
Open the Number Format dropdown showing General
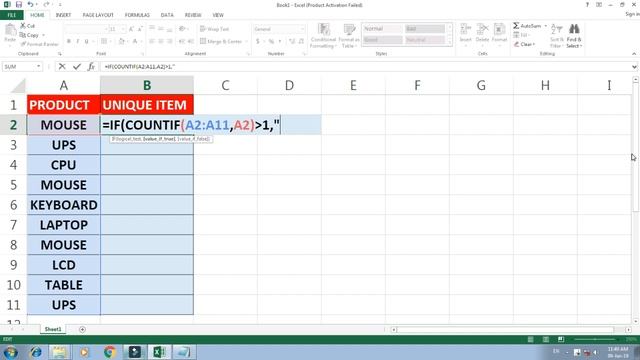[302, 29]
